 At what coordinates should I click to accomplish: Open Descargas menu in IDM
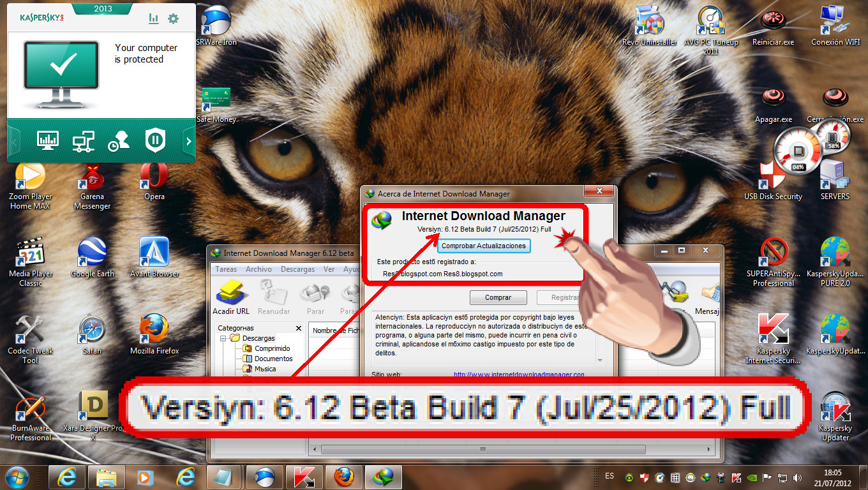click(297, 269)
